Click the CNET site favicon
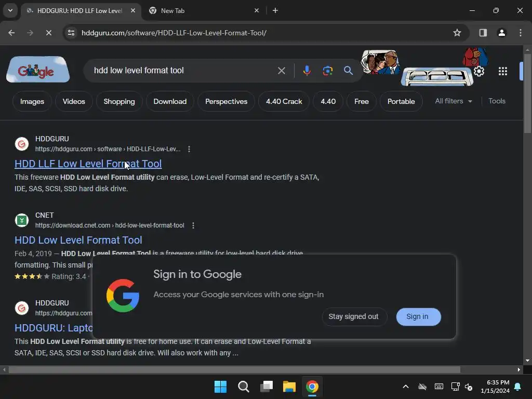Image resolution: width=532 pixels, height=399 pixels. coord(22,220)
